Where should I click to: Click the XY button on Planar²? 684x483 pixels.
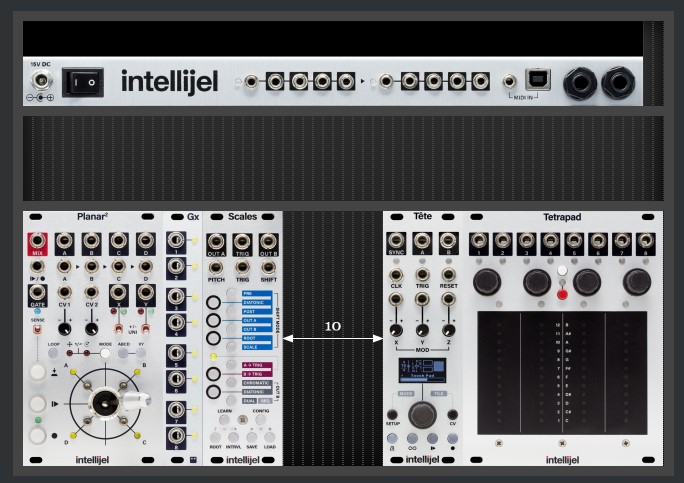pos(141,353)
